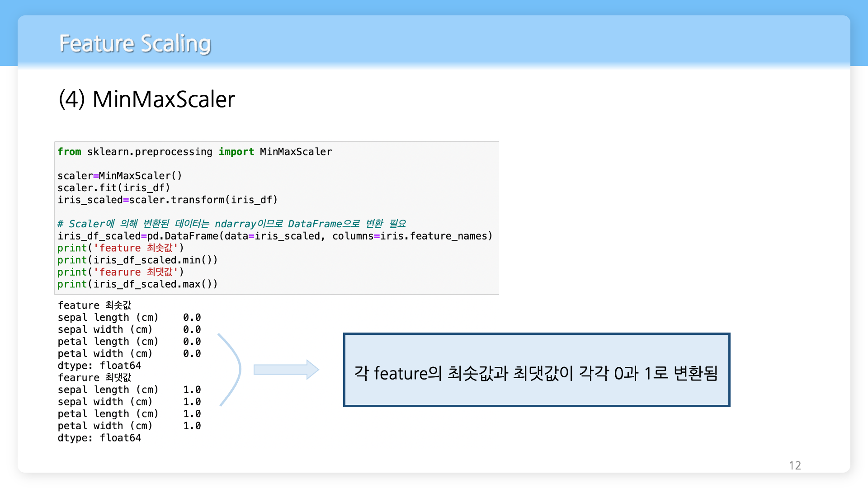Click the 'feature 최솟값' output header

94,305
